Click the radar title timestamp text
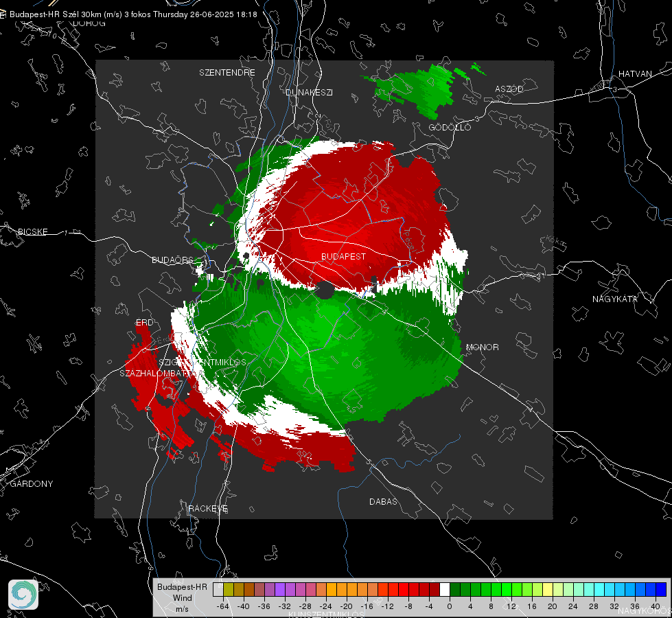The image size is (672, 618). (133, 14)
